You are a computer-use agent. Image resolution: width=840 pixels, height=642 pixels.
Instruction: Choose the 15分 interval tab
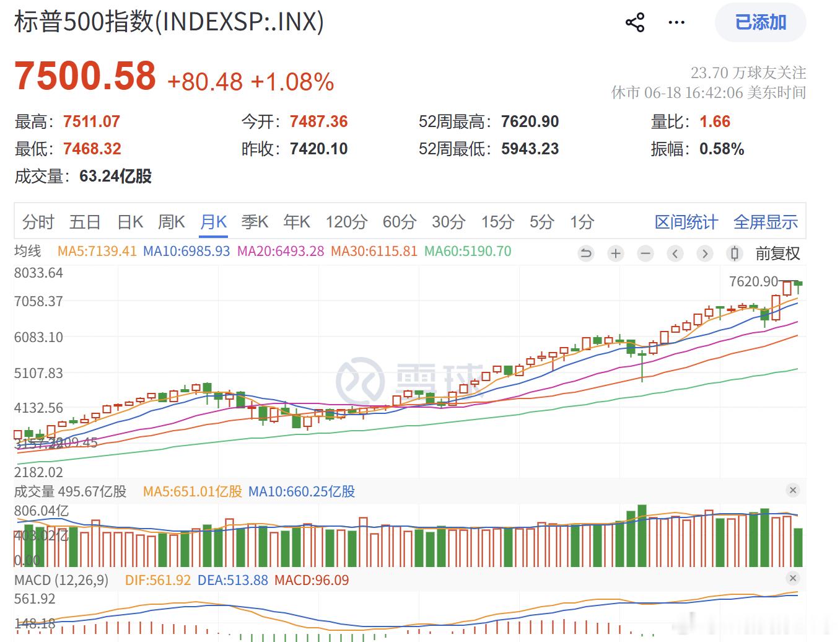click(498, 222)
